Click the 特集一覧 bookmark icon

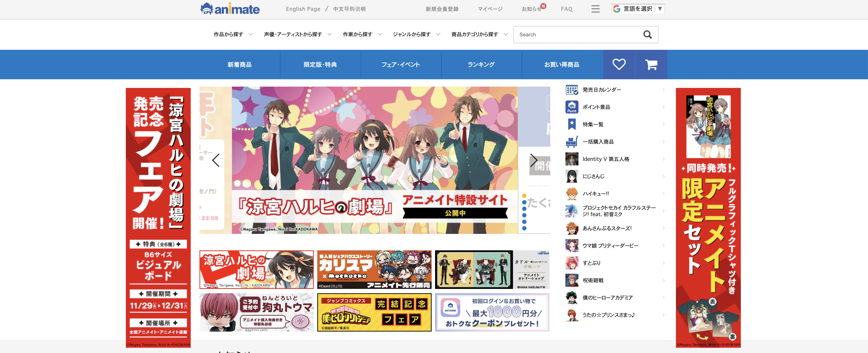tap(572, 124)
